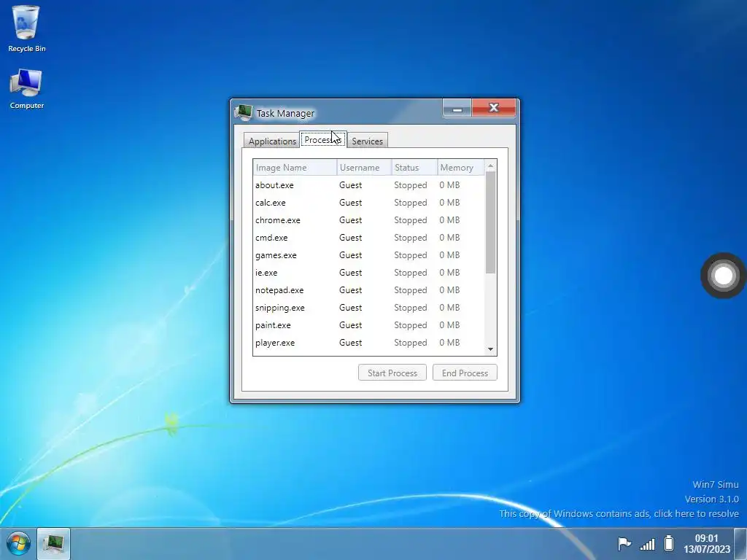Click the Windows Start orb
This screenshot has height=560, width=747.
18,543
